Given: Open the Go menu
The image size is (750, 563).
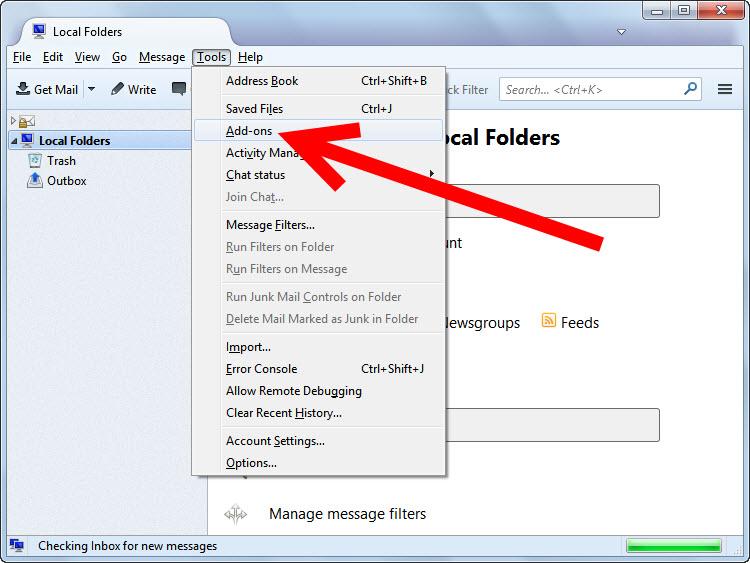Looking at the screenshot, I should (119, 57).
